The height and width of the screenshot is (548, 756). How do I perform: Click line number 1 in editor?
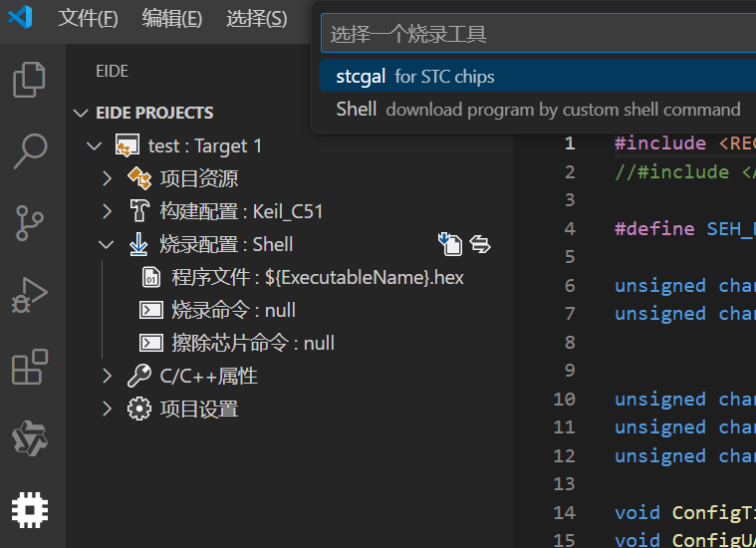[570, 143]
